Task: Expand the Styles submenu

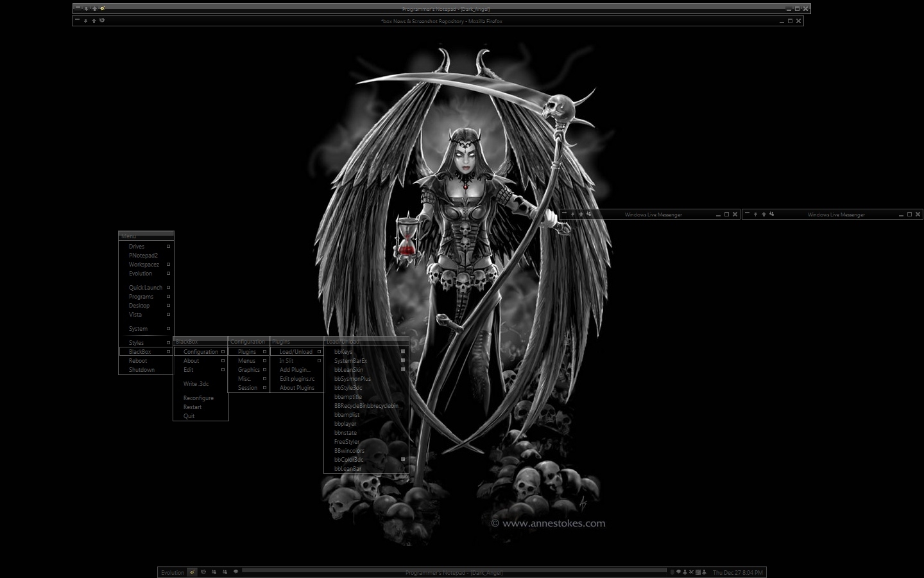Action: (x=146, y=343)
